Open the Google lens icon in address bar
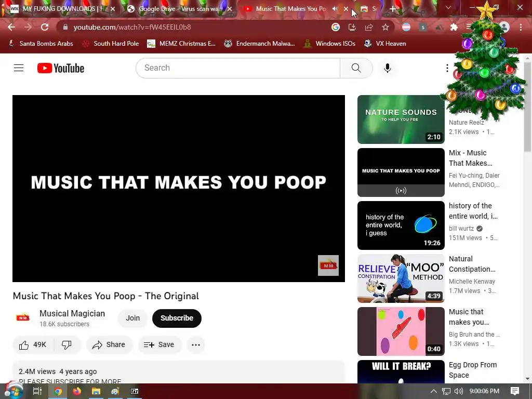 (335, 27)
